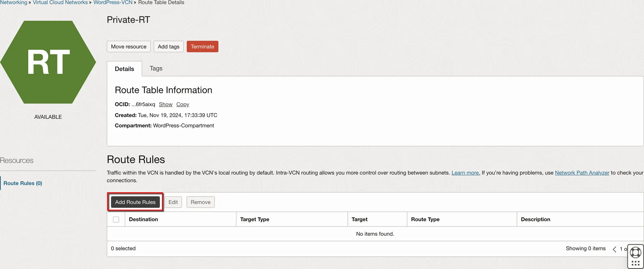Click the Terminate button

click(x=202, y=47)
